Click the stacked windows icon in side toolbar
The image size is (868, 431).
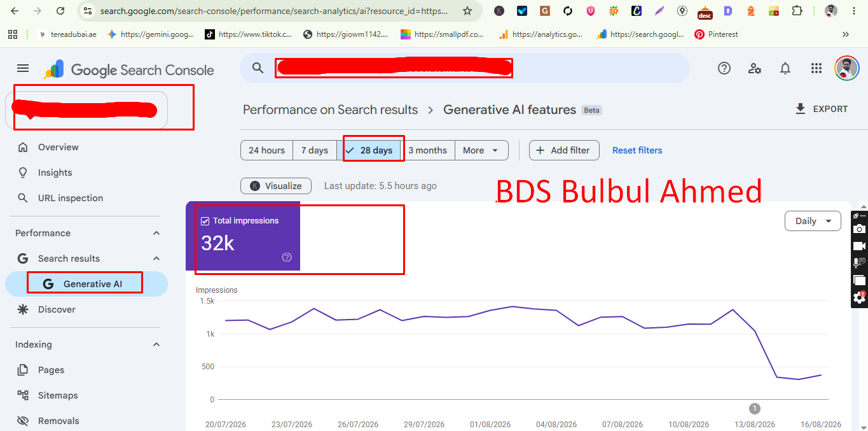pyautogui.click(x=859, y=280)
